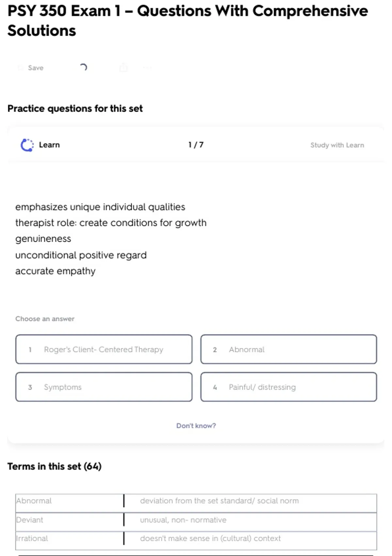Click the Terms in this set heading

[x=55, y=466]
